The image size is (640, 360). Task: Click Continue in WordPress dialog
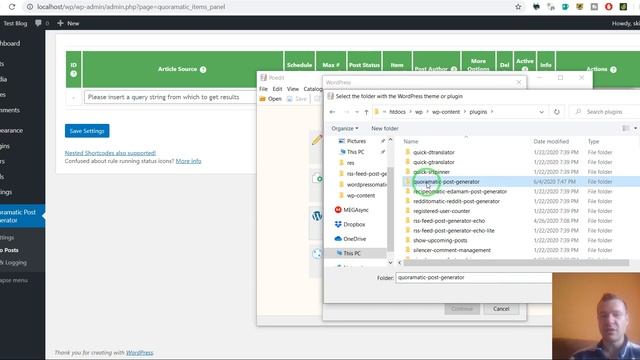[462, 309]
